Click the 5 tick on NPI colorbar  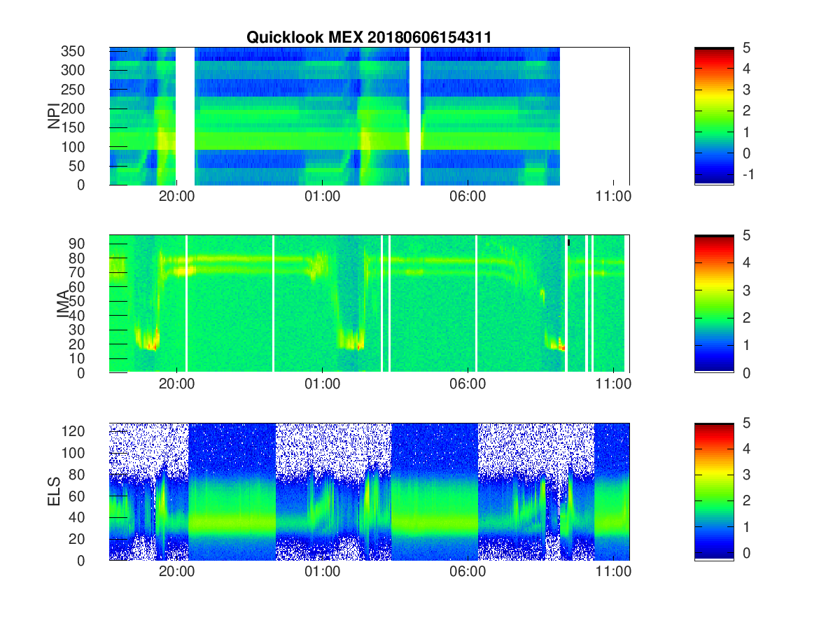point(747,48)
